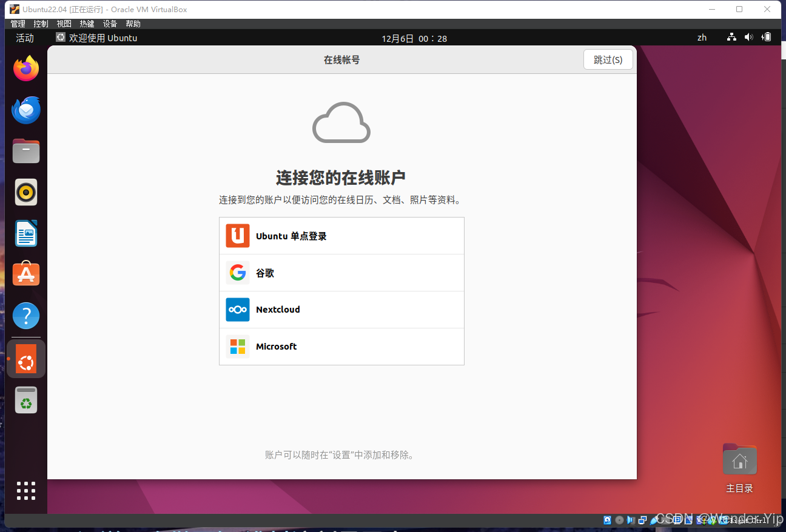Open clock 12月6日 00:28 in top bar
786x532 pixels.
tap(414, 38)
